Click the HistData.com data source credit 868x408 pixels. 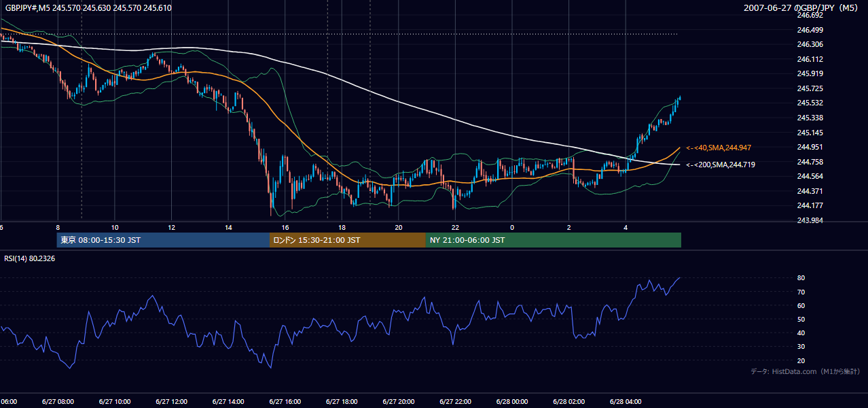pos(805,372)
